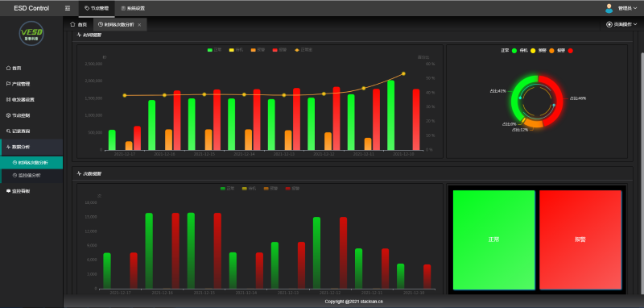Click the red segment of the donut chart
The image size is (644, 308).
pyautogui.click(x=555, y=98)
